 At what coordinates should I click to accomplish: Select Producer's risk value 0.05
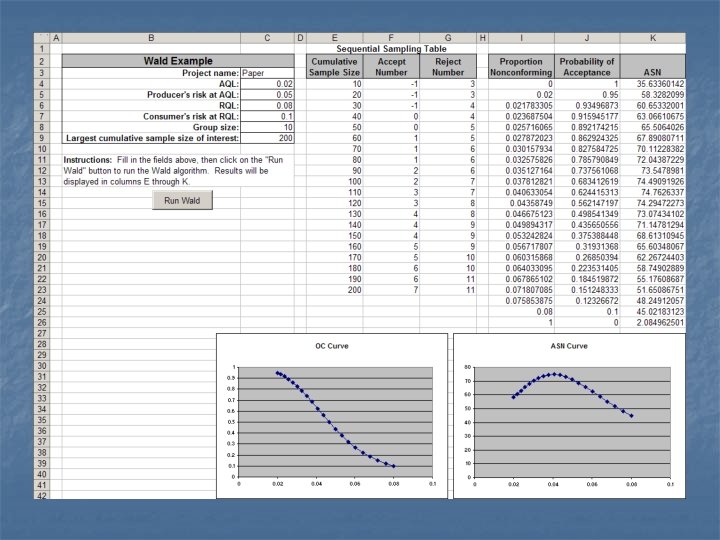(267, 95)
